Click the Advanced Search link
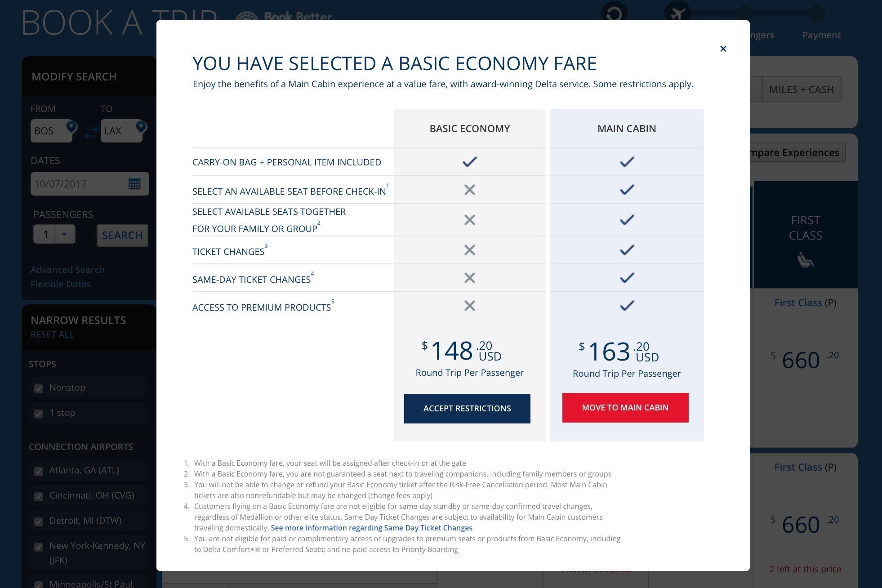 coord(67,270)
